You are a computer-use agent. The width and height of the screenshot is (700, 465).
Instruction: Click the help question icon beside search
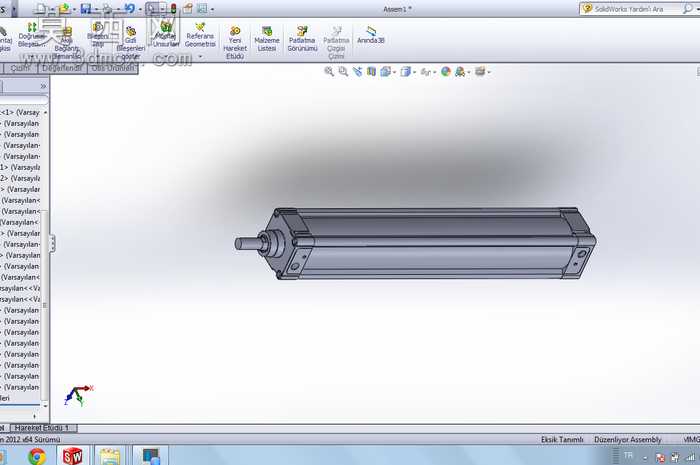click(588, 8)
